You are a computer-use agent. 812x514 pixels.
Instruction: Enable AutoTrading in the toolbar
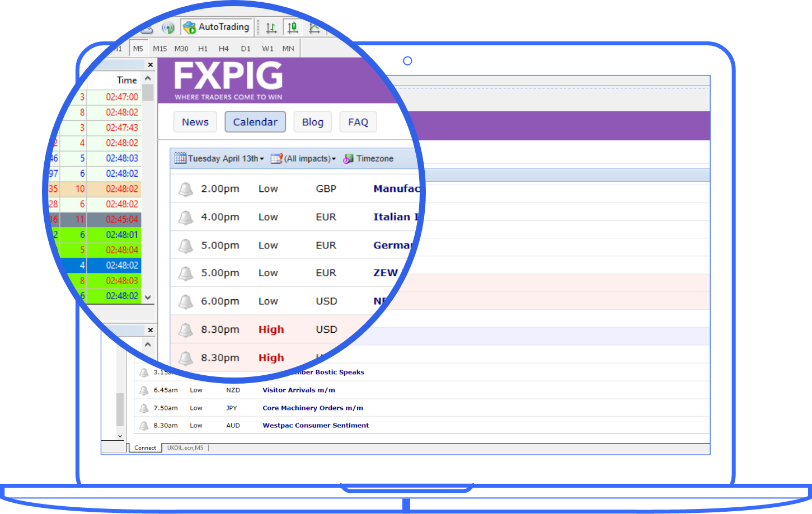pyautogui.click(x=217, y=27)
